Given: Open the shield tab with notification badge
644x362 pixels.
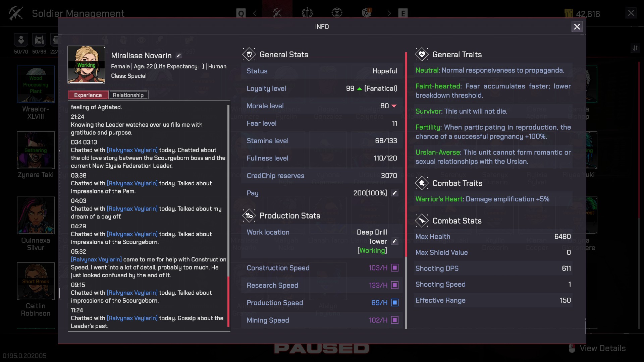Looking at the screenshot, I should click(367, 13).
